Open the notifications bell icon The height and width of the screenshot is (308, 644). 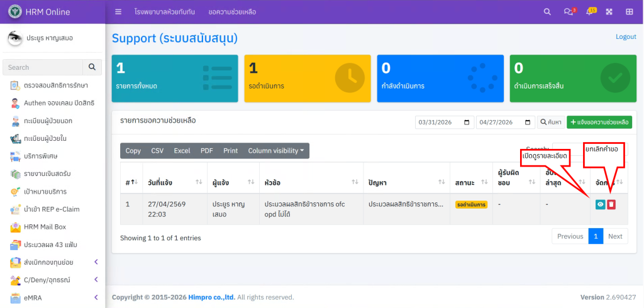coord(589,12)
